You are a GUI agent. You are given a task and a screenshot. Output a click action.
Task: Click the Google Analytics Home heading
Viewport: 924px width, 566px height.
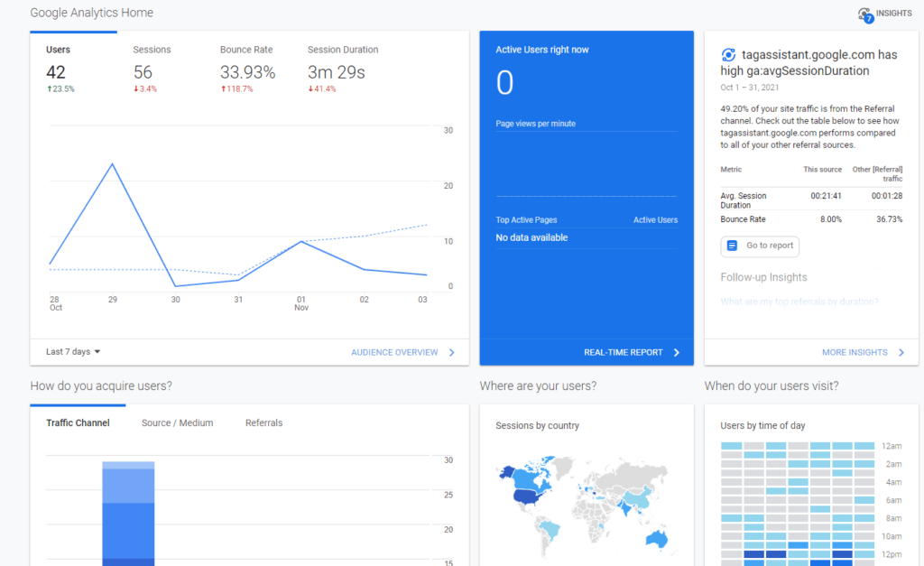(x=91, y=13)
